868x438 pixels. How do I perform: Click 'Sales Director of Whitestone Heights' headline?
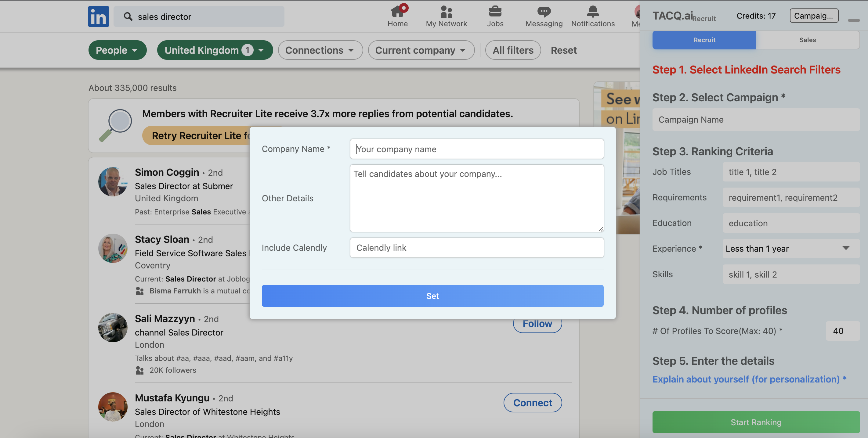tap(207, 411)
